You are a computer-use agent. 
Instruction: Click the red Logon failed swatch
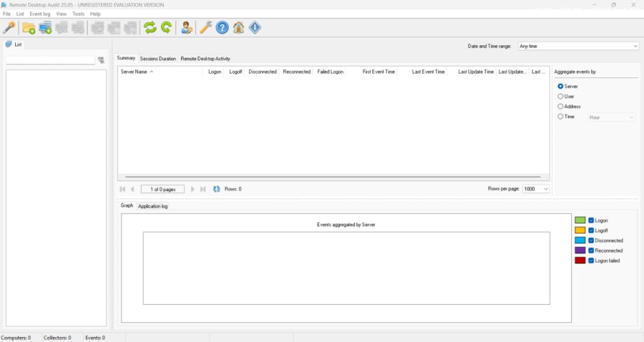pyautogui.click(x=580, y=261)
